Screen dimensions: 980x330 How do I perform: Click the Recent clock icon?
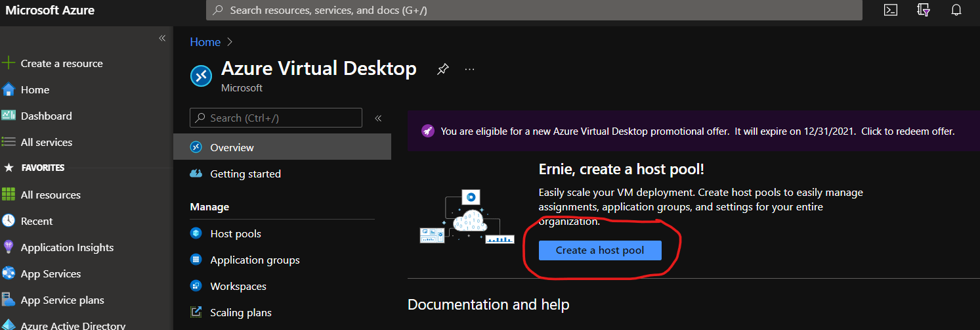tap(9, 221)
